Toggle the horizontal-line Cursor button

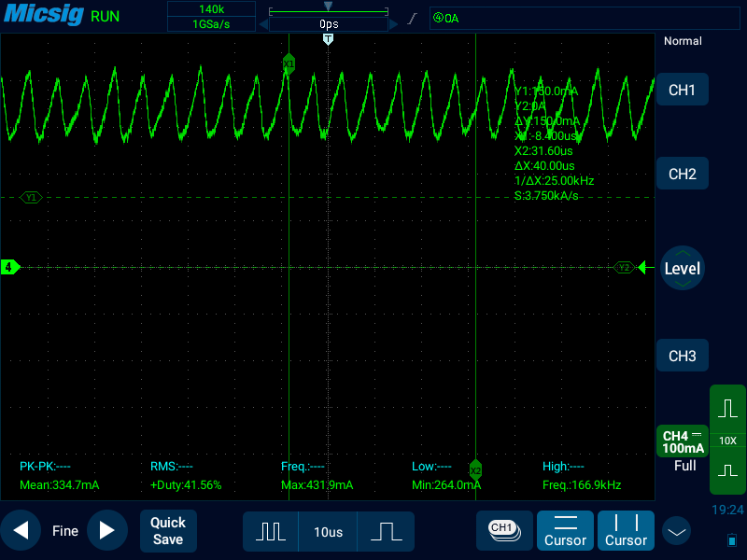(x=565, y=530)
